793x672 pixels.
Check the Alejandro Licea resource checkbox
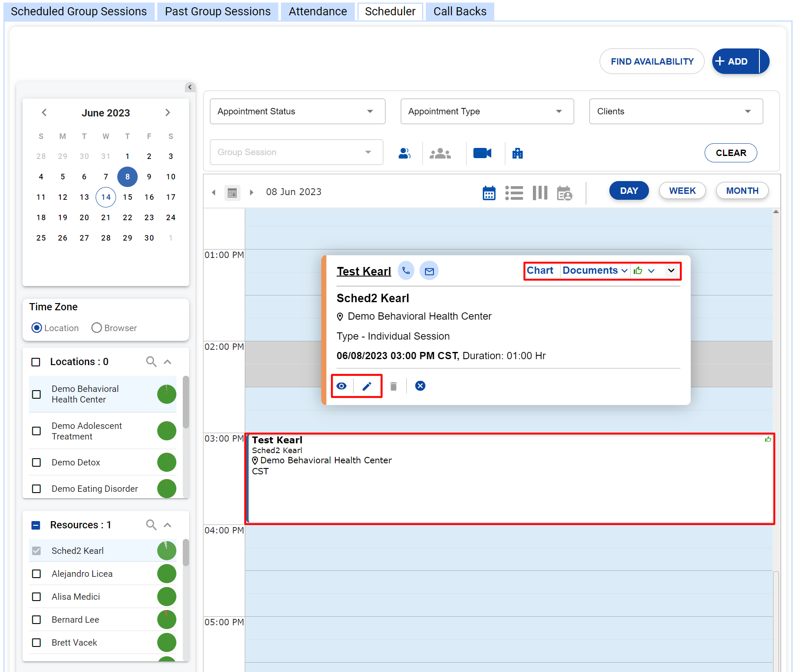tap(37, 574)
